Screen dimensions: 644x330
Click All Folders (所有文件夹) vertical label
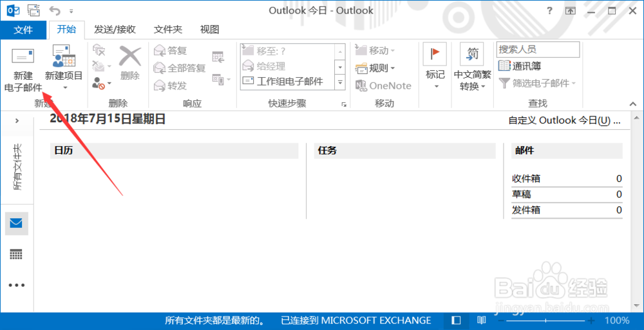coord(17,167)
